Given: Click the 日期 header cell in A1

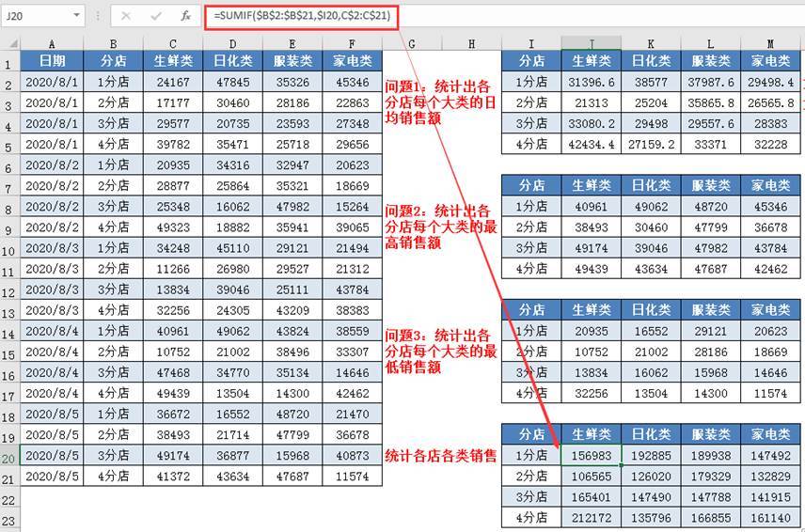Looking at the screenshot, I should 52,61.
